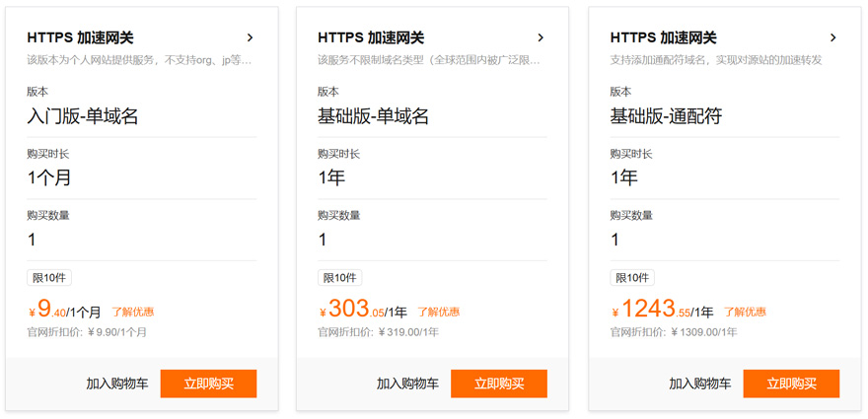Open the HTTPS 加速网关 title of the 基础版-单域名 card

tap(371, 37)
